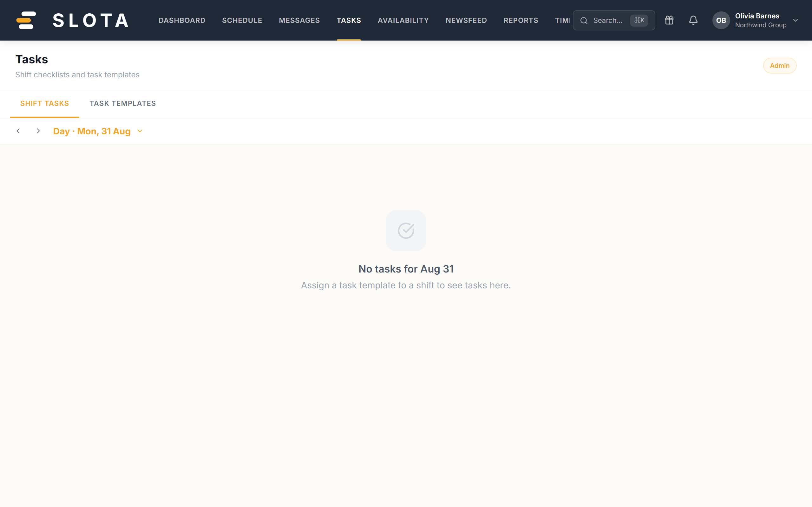Image resolution: width=812 pixels, height=507 pixels.
Task: Go to the Availability section
Action: [x=403, y=21]
